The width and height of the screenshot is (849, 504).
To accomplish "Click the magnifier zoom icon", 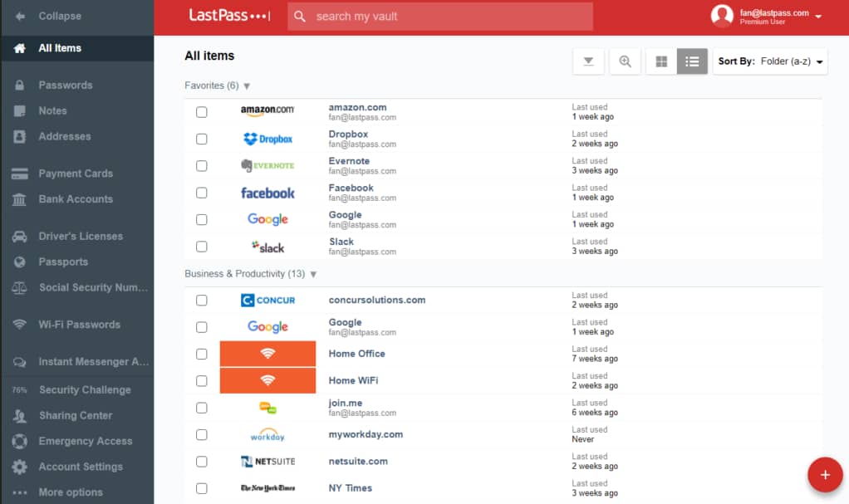I will 625,61.
